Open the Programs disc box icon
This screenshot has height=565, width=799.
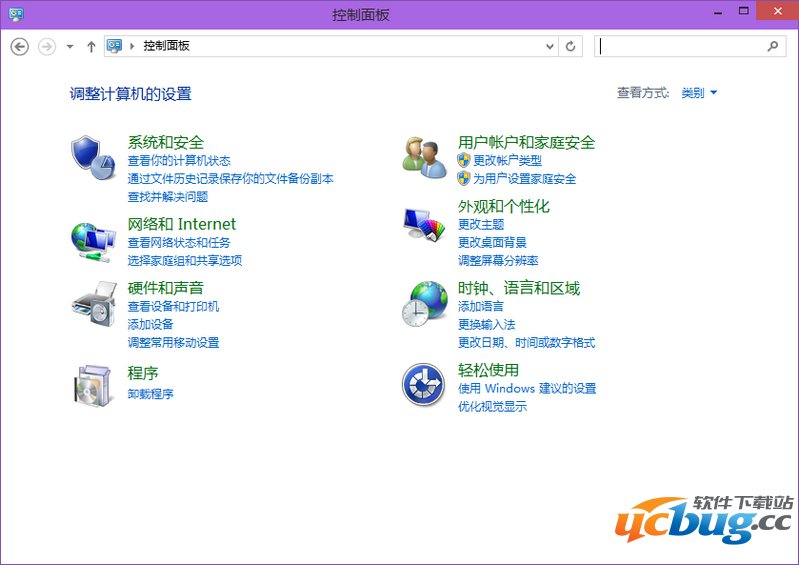click(93, 385)
